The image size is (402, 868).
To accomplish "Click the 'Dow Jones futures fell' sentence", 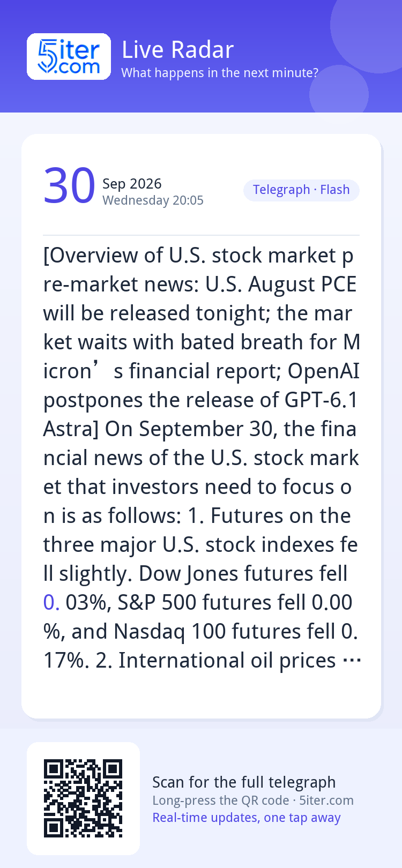I will click(243, 574).
